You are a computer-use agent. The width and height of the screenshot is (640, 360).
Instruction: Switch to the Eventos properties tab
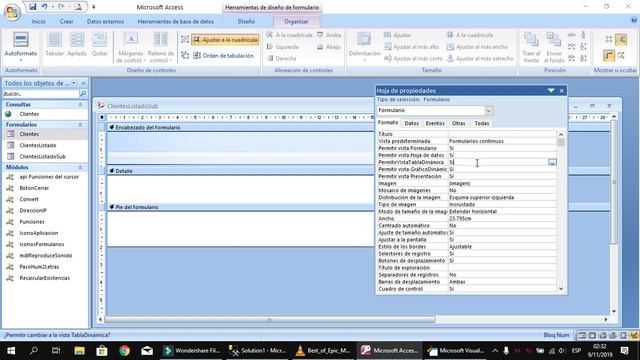tap(435, 123)
